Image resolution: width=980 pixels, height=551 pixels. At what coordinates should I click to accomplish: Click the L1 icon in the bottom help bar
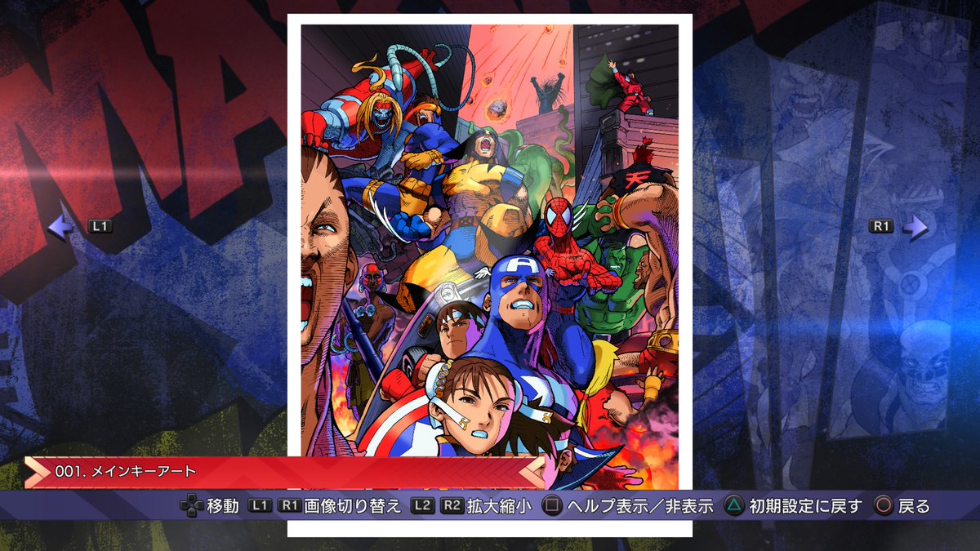(260, 506)
